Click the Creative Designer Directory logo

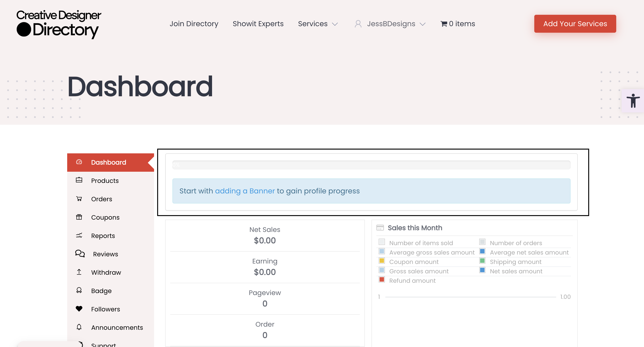click(59, 24)
